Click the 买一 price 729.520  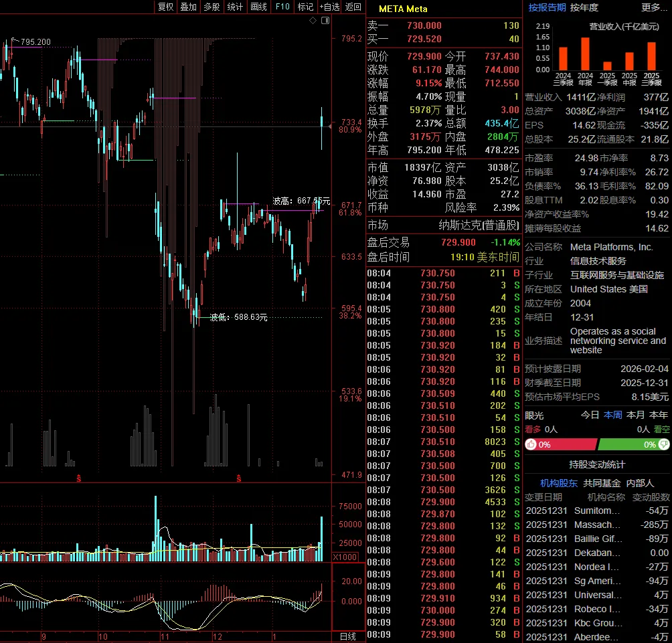[x=424, y=39]
